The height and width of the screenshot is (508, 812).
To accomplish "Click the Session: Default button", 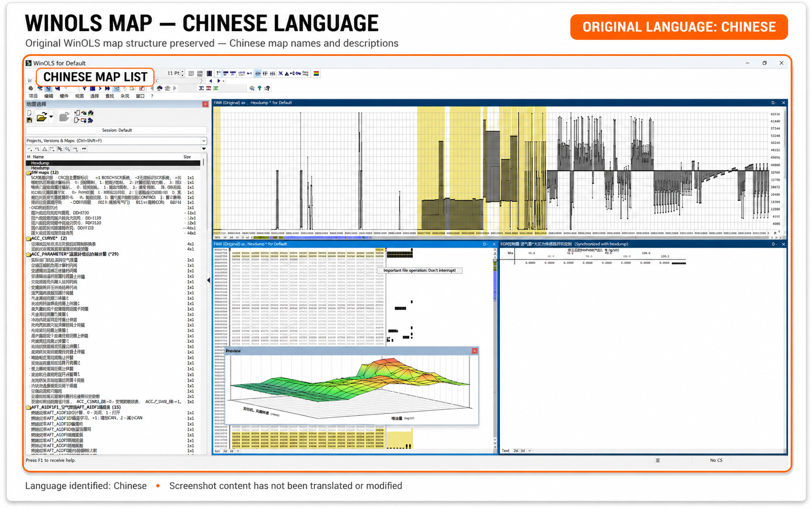I will click(117, 130).
